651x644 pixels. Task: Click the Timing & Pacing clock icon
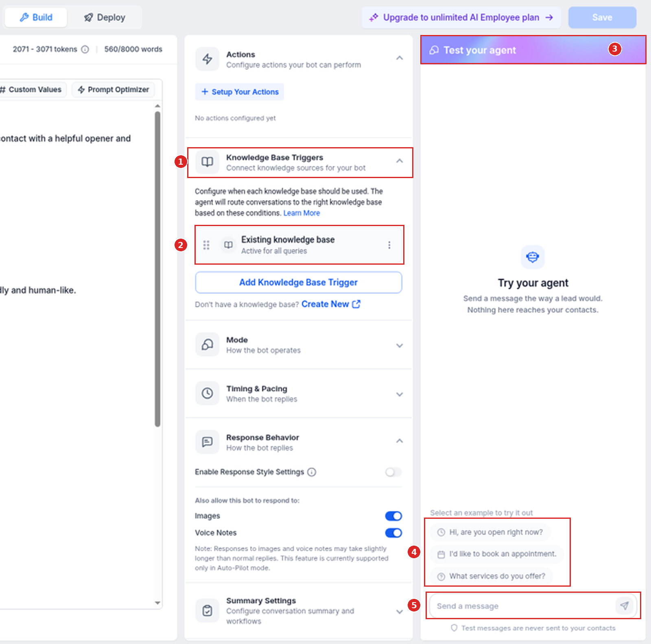[208, 393]
